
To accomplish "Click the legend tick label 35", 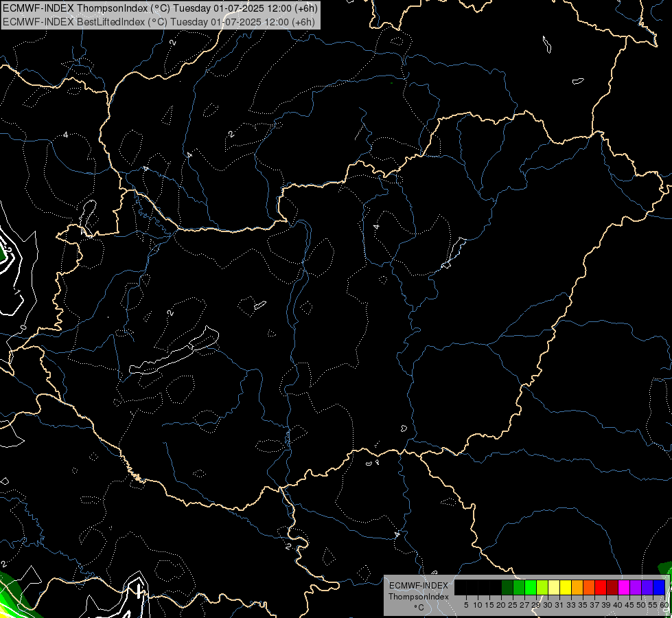I will pyautogui.click(x=583, y=605).
